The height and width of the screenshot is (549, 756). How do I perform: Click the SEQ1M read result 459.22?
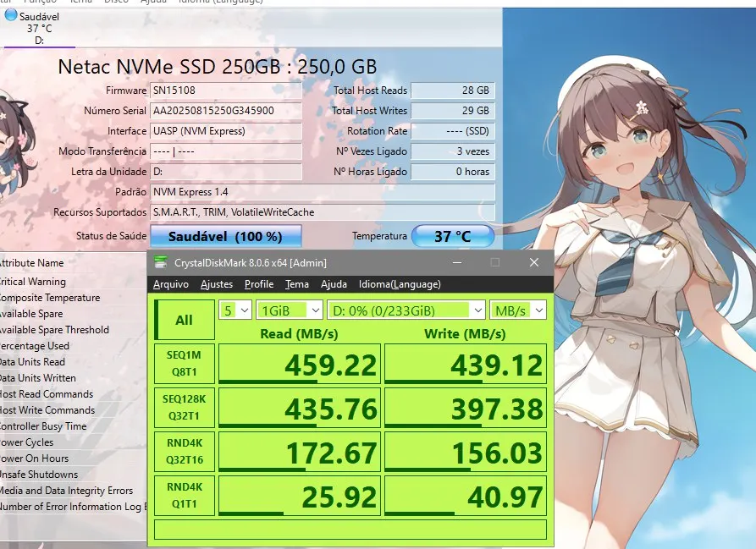pyautogui.click(x=300, y=364)
